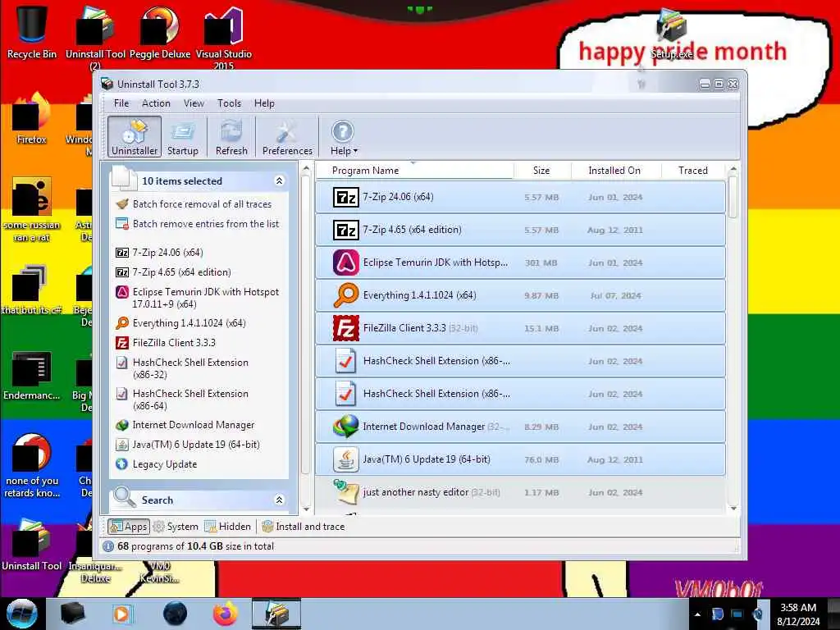This screenshot has width=840, height=630.
Task: Select Legacy Update in sidebar list
Action: click(164, 464)
